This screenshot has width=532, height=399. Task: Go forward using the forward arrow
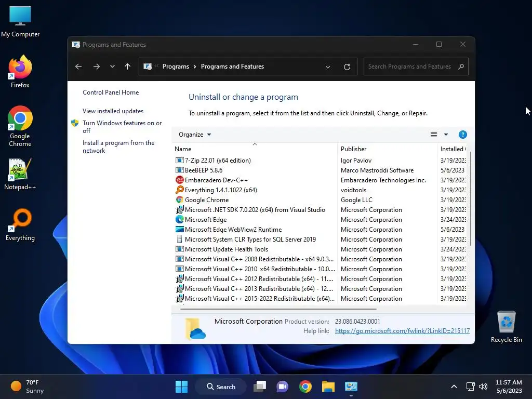[97, 66]
